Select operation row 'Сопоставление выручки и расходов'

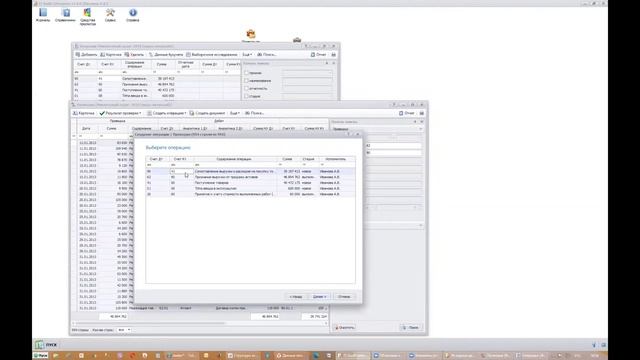pos(250,171)
